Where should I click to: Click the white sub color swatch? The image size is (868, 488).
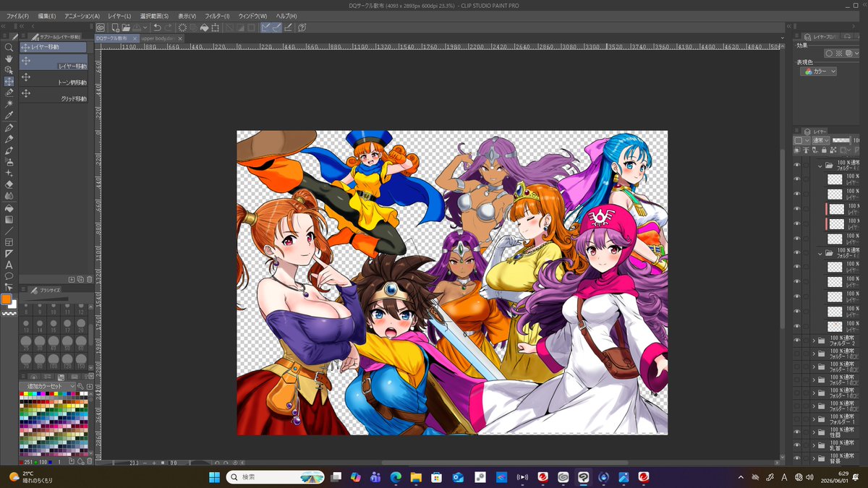point(13,304)
